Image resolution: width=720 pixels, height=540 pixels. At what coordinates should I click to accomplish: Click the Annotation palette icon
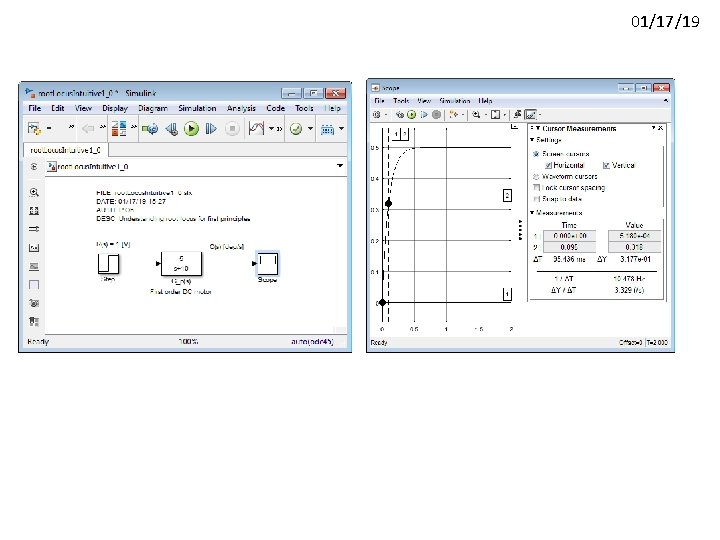tap(34, 248)
